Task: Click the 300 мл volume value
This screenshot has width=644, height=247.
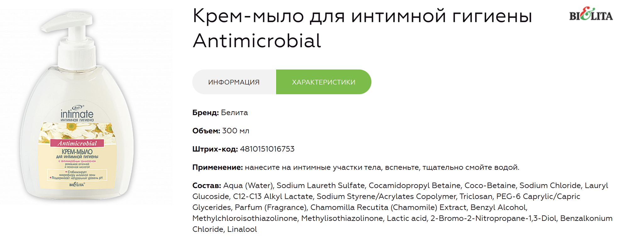Action: pos(236,131)
